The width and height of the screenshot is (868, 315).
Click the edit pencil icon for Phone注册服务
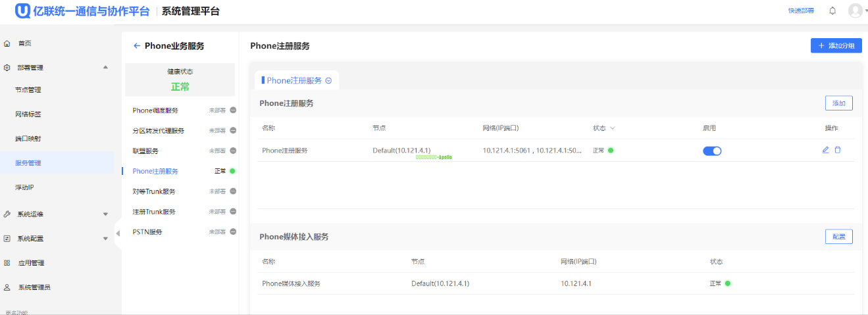coord(825,150)
